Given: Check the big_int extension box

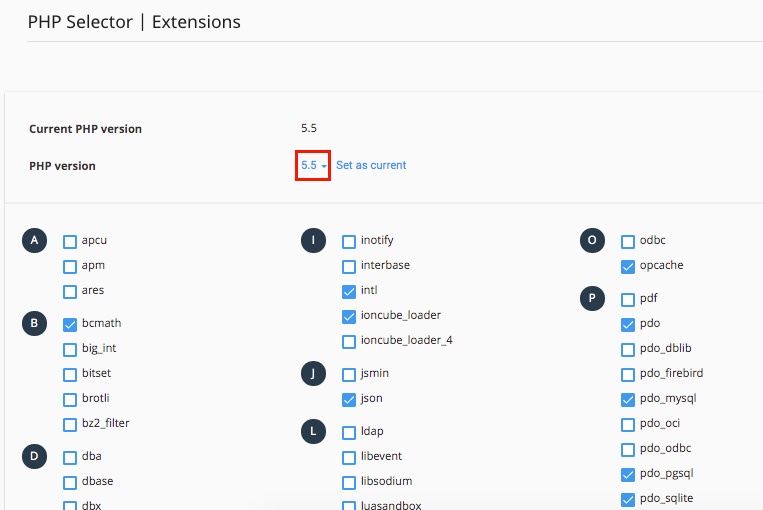Looking at the screenshot, I should [70, 349].
